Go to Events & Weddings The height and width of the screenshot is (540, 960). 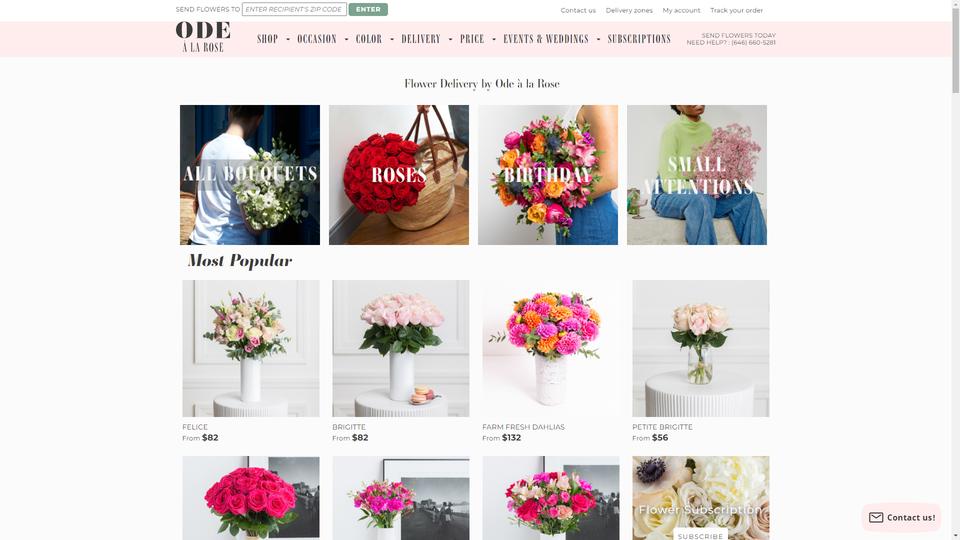[x=546, y=39]
